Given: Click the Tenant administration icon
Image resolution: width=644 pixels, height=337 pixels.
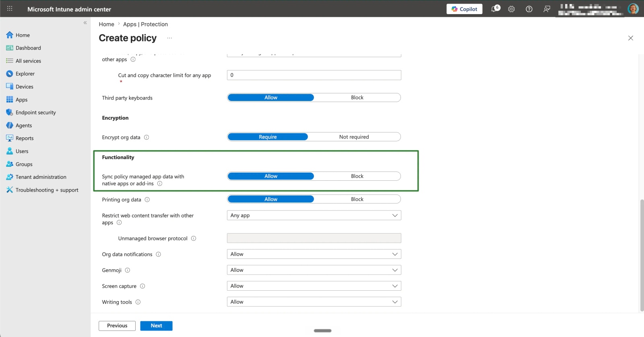Looking at the screenshot, I should 10,177.
